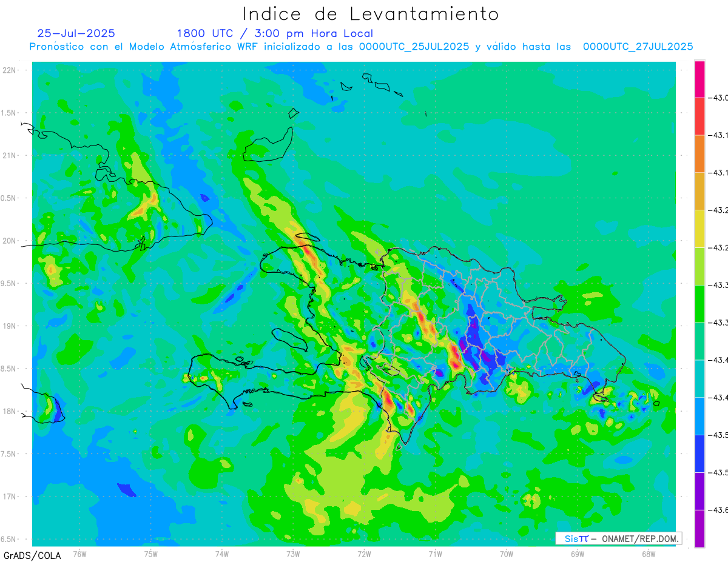Image resolution: width=728 pixels, height=562 pixels.
Task: Select the 21N latitude label
Action: (x=10, y=155)
